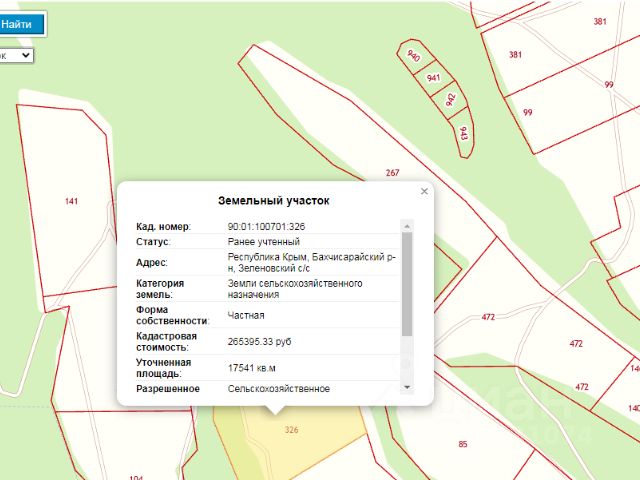Image resolution: width=640 pixels, height=480 pixels.
Task: Click the popup vertical scrollbar thumb
Action: coord(407,284)
